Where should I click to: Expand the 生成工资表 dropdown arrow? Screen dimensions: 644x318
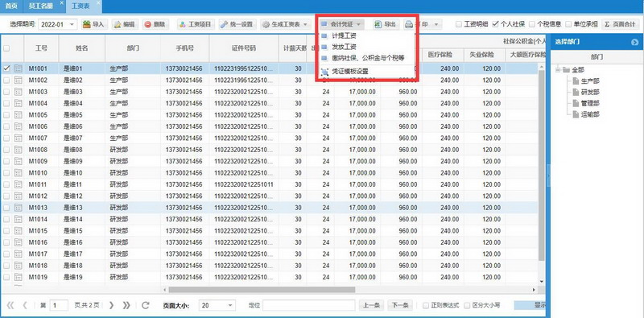(305, 25)
